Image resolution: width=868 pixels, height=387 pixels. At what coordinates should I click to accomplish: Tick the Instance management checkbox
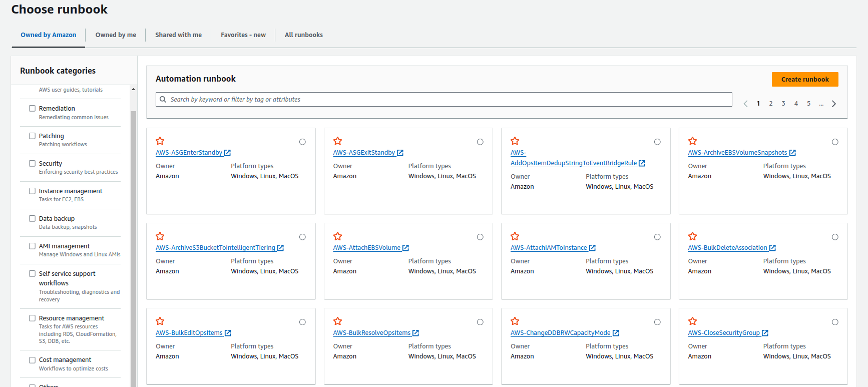[32, 191]
